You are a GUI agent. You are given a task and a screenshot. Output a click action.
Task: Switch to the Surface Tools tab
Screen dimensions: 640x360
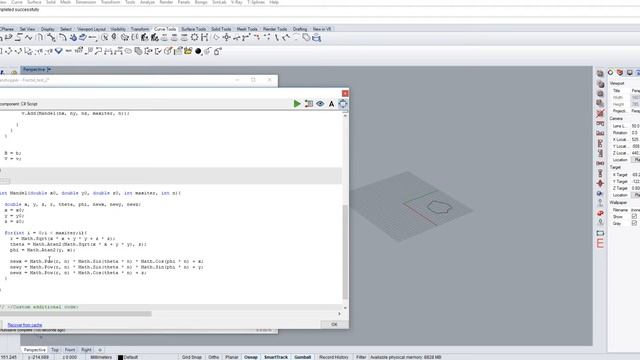point(193,29)
